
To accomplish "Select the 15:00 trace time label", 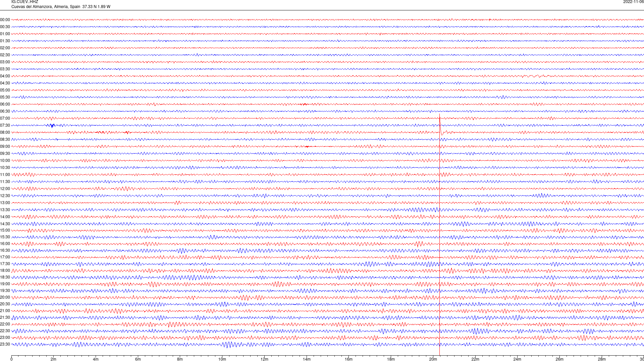I will pos(5,230).
